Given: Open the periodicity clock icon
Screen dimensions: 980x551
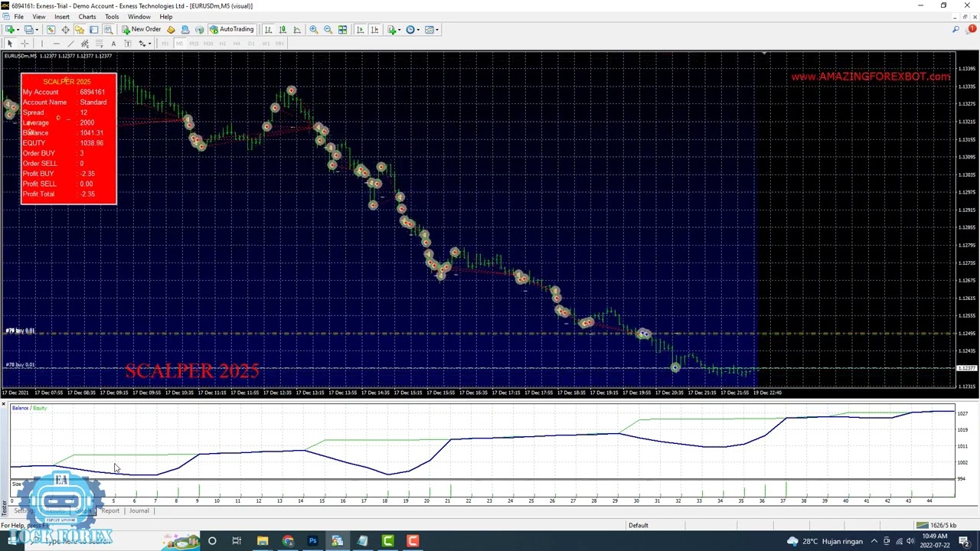Looking at the screenshot, I should tap(410, 29).
